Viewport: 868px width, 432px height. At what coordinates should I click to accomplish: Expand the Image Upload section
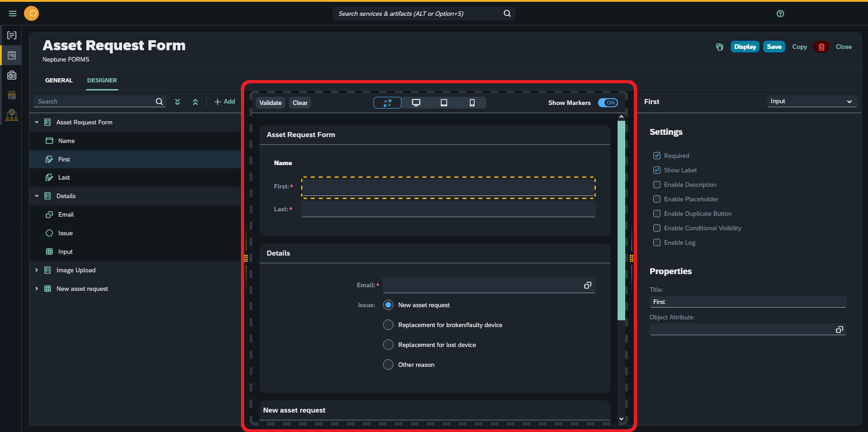pos(37,270)
